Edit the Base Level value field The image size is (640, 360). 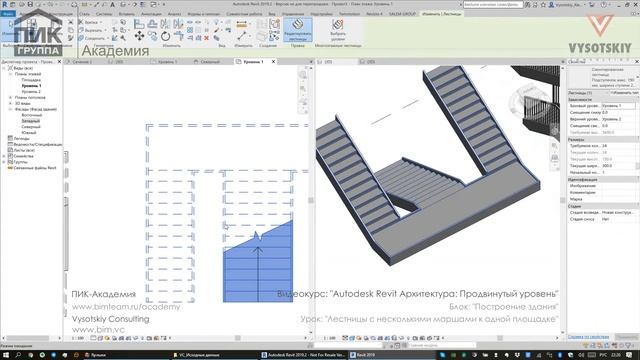coord(618,106)
